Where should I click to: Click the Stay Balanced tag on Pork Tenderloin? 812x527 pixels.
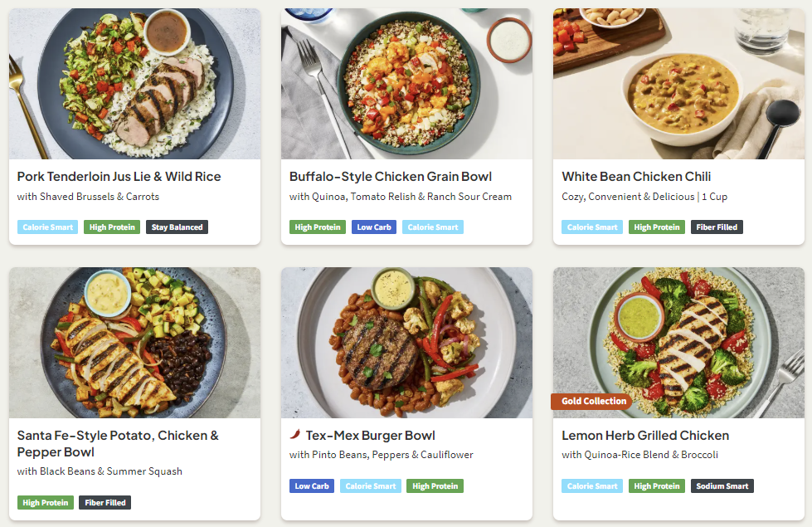click(177, 227)
